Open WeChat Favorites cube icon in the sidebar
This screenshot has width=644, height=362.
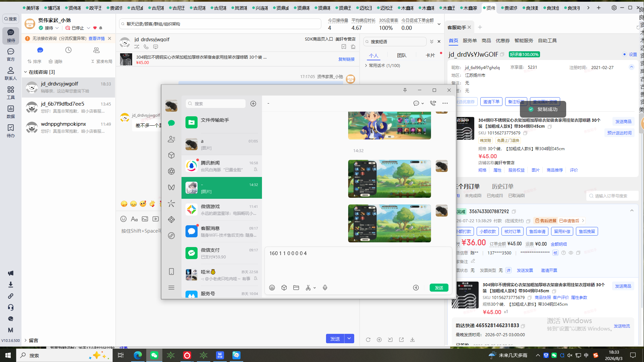[171, 155]
